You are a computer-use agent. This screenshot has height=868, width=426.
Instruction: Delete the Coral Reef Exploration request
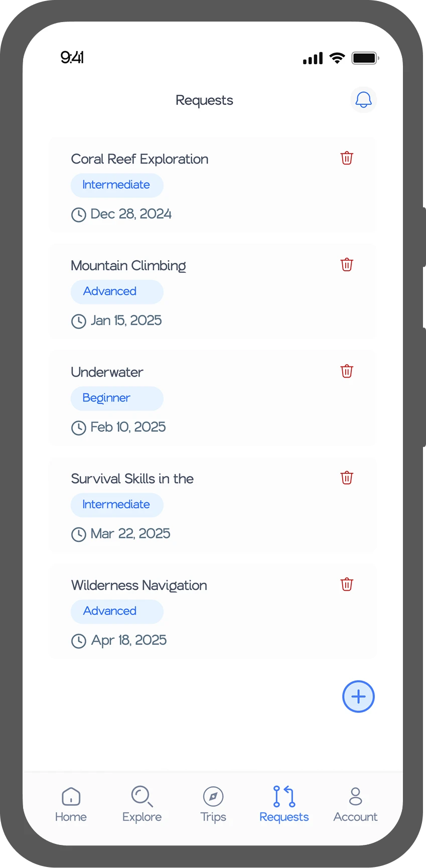pos(347,158)
